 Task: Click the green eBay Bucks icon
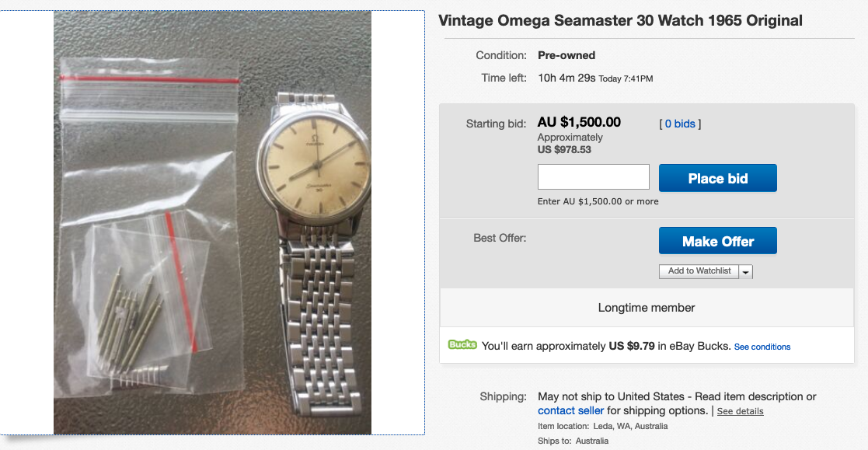(x=462, y=345)
